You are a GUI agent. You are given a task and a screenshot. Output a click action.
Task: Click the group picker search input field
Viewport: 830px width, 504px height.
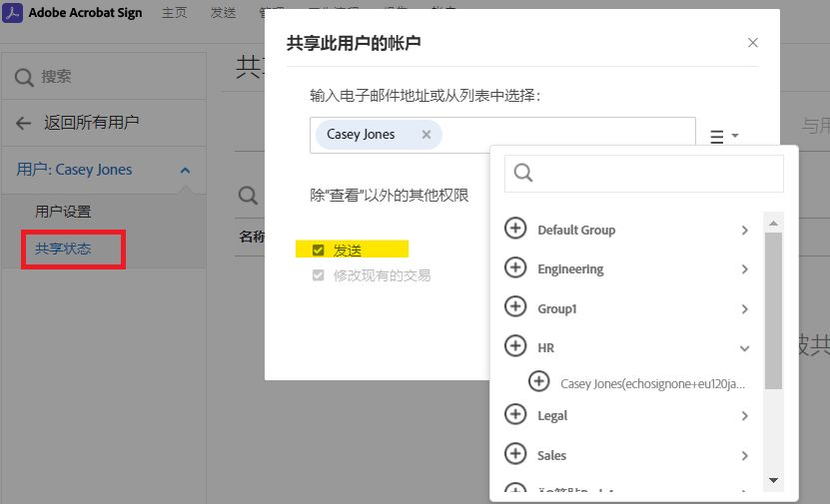click(643, 173)
